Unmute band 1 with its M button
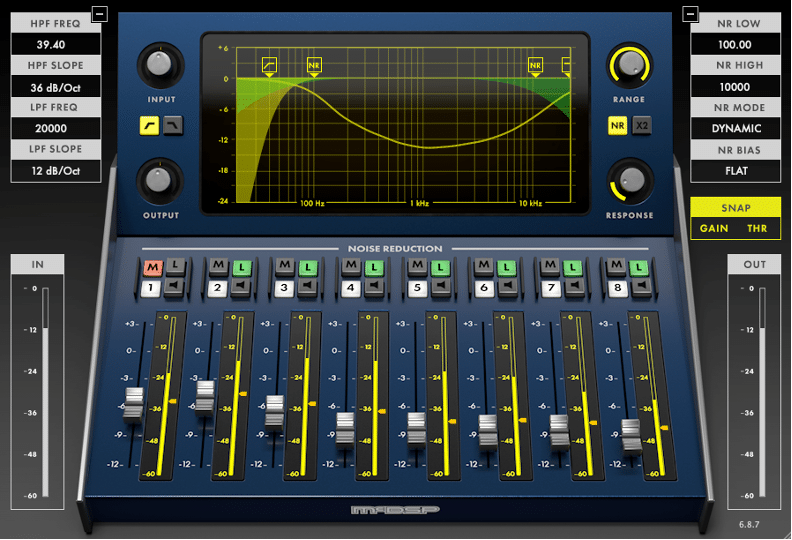 coord(152,266)
